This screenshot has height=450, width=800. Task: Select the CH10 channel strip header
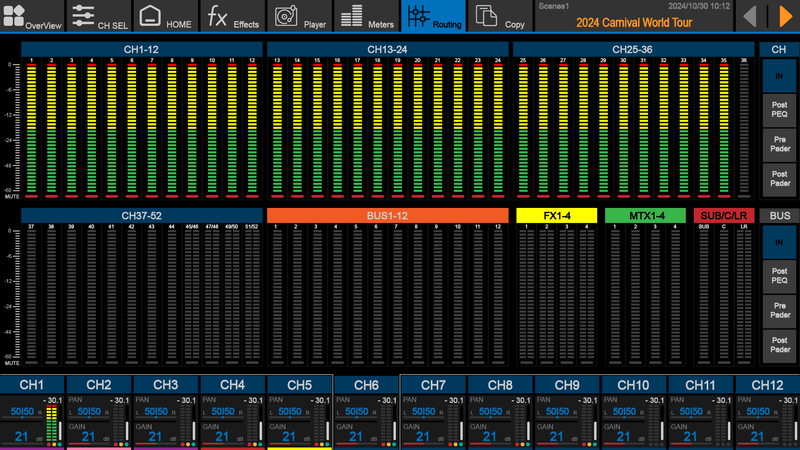tap(633, 385)
